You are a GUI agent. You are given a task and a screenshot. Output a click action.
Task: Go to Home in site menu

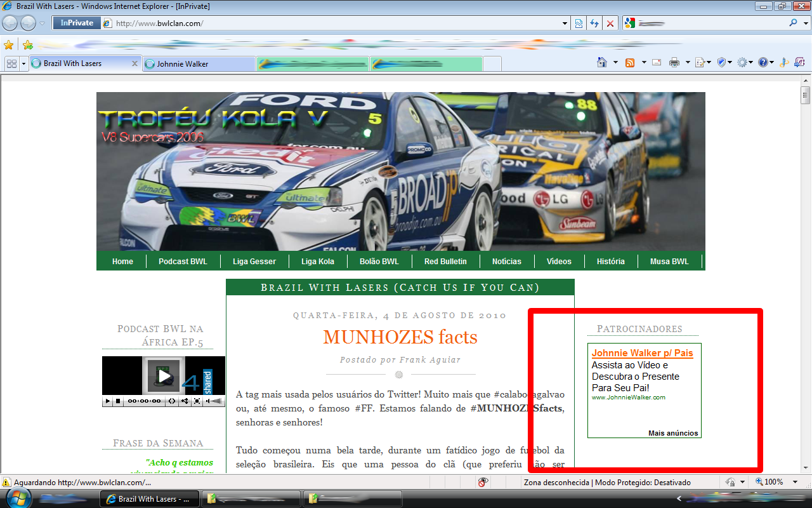(122, 262)
